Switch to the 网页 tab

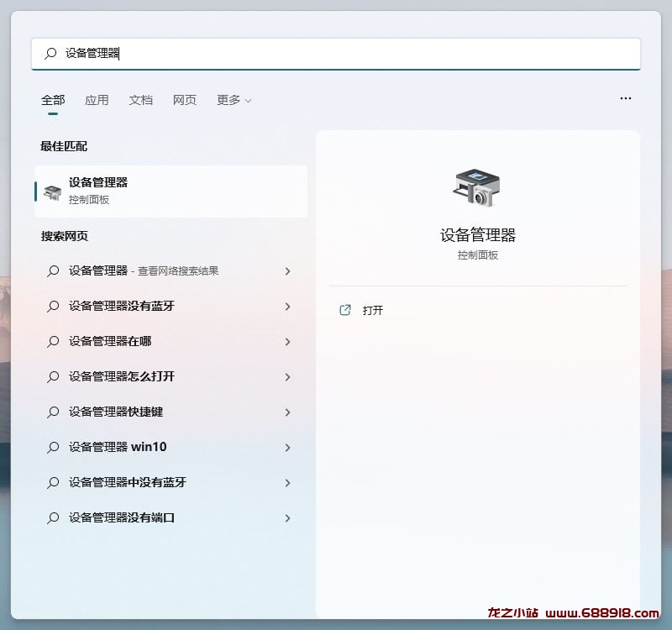click(x=185, y=100)
